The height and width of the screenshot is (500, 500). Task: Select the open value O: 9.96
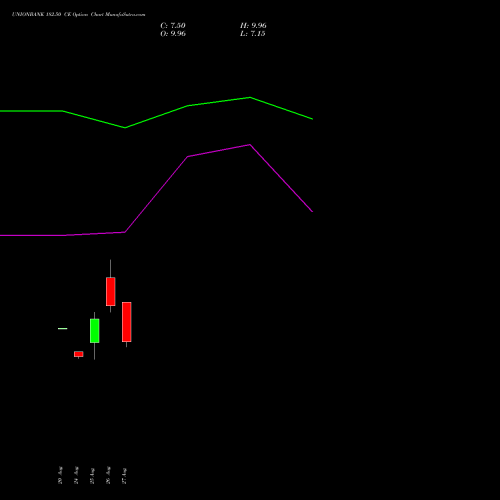[173, 34]
